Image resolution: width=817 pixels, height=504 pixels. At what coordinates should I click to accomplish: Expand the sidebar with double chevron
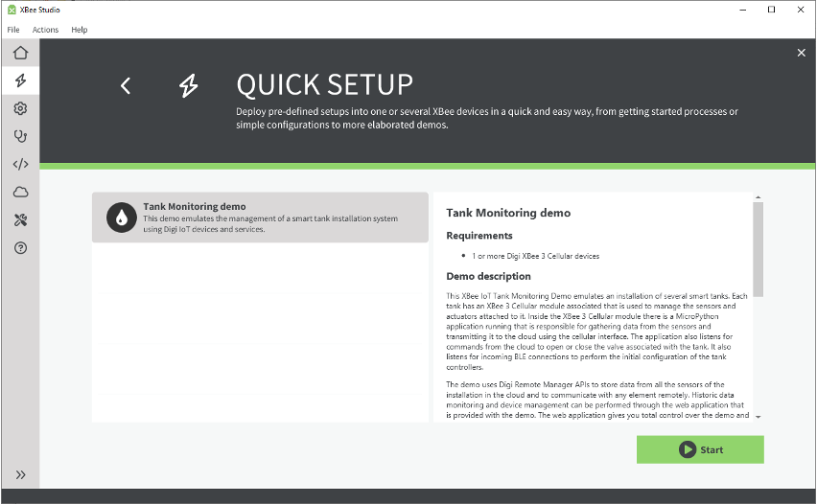coord(20,474)
